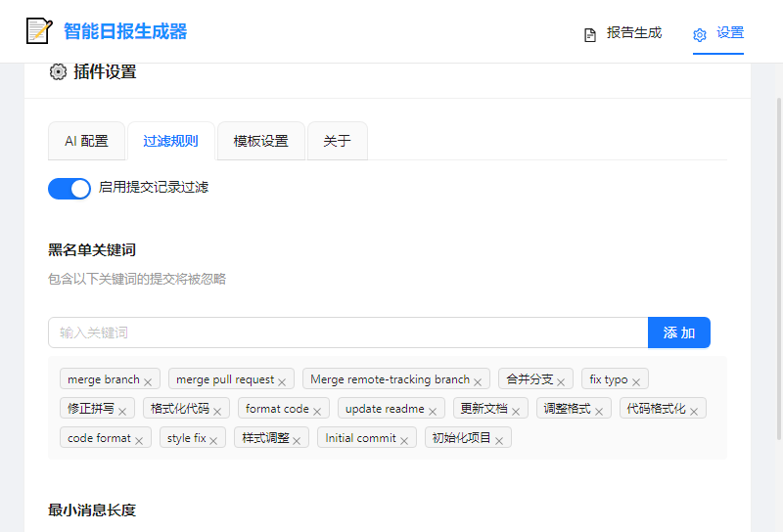The image size is (783, 532).
Task: Click the 添加 button
Action: point(678,332)
